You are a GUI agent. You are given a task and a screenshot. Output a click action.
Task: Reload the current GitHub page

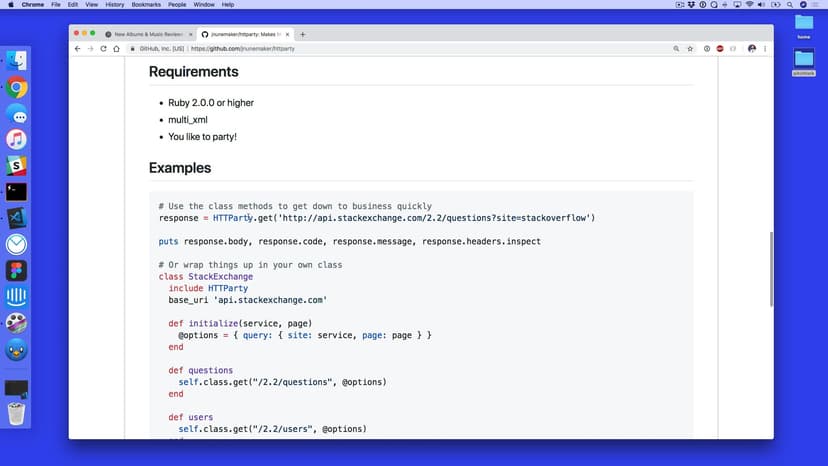102,48
